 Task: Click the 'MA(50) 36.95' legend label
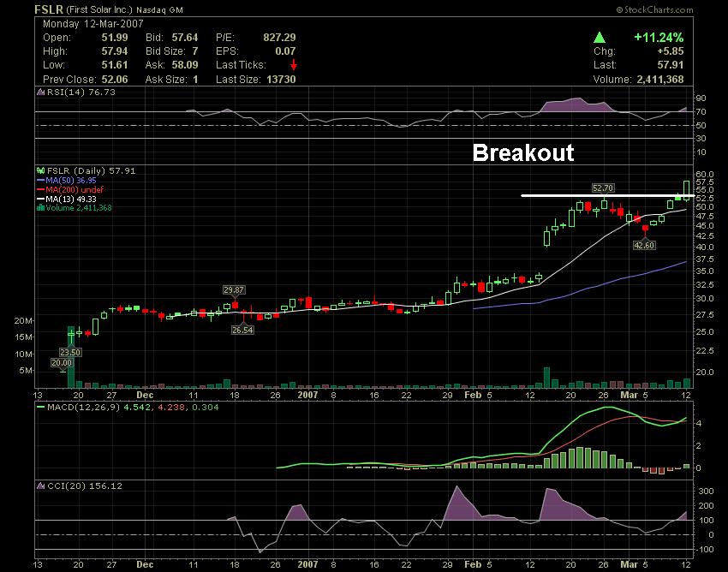click(71, 180)
